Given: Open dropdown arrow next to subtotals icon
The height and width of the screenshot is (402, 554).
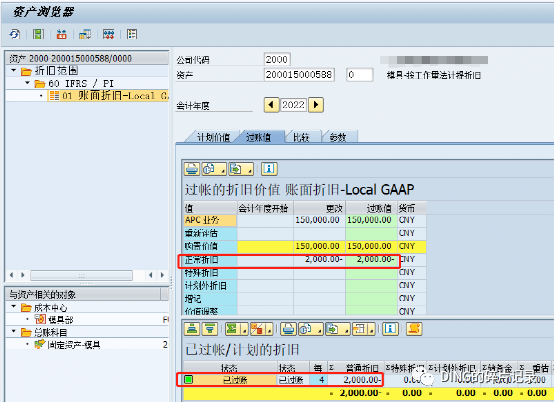Looking at the screenshot, I should [269, 331].
